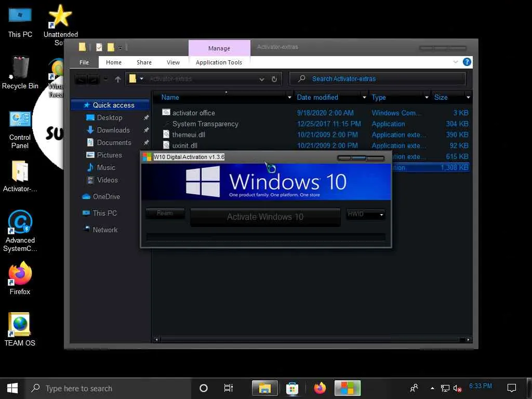532x399 pixels.
Task: Open Cortana circle icon on taskbar
Action: [x=204, y=388]
